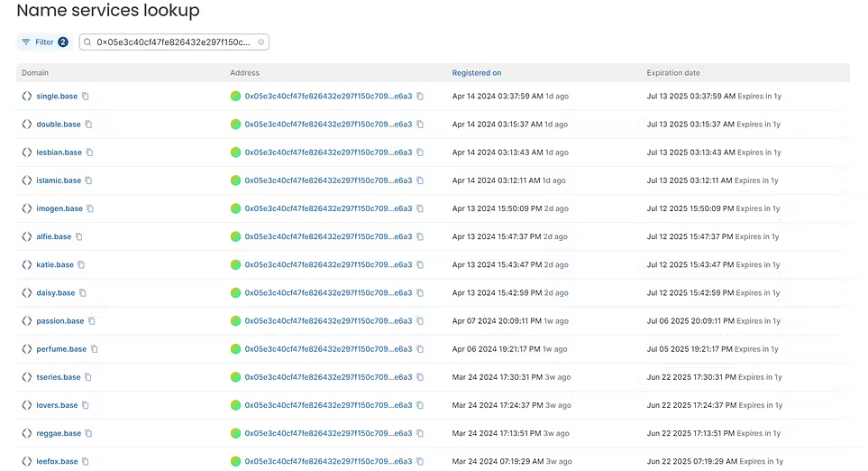Open address link in leefox.base row
This screenshot has height=471, width=868.
coord(328,461)
